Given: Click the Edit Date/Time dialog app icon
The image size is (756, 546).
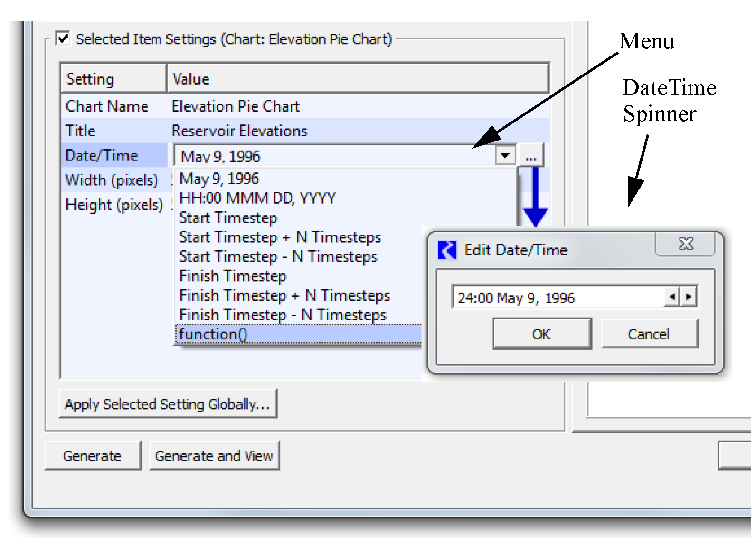Looking at the screenshot, I should (x=447, y=250).
